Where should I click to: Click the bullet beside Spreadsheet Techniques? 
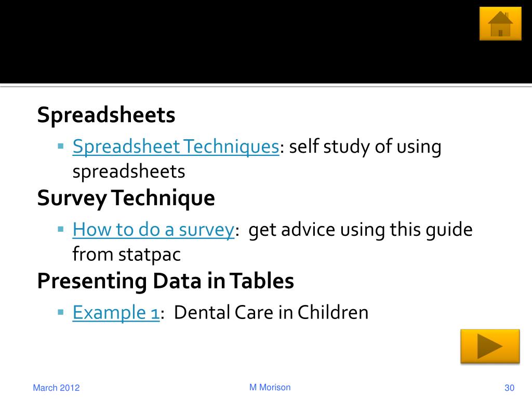click(x=61, y=147)
